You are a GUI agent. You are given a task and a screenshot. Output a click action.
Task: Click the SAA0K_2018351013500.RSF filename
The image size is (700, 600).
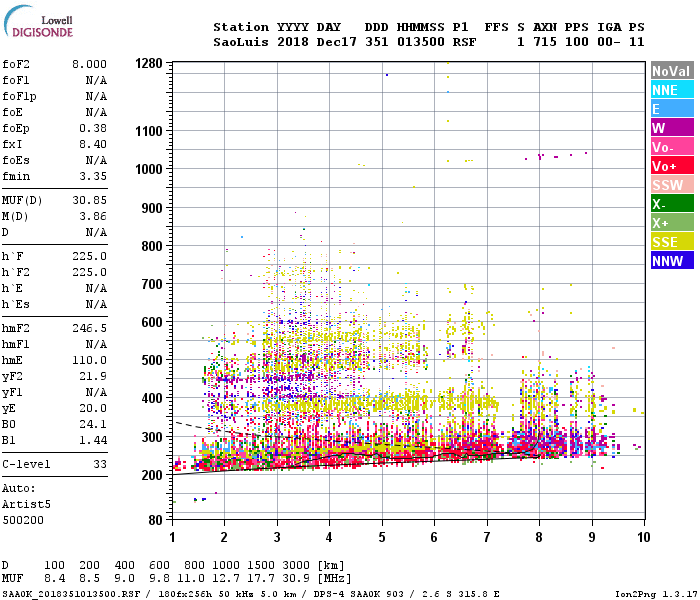pos(71,594)
